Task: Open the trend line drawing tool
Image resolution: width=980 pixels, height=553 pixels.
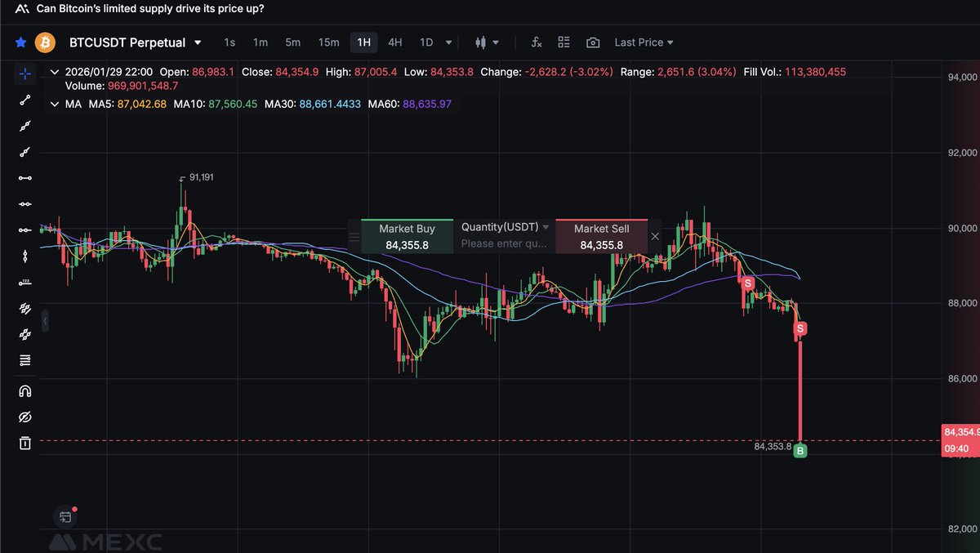Action: click(x=24, y=100)
